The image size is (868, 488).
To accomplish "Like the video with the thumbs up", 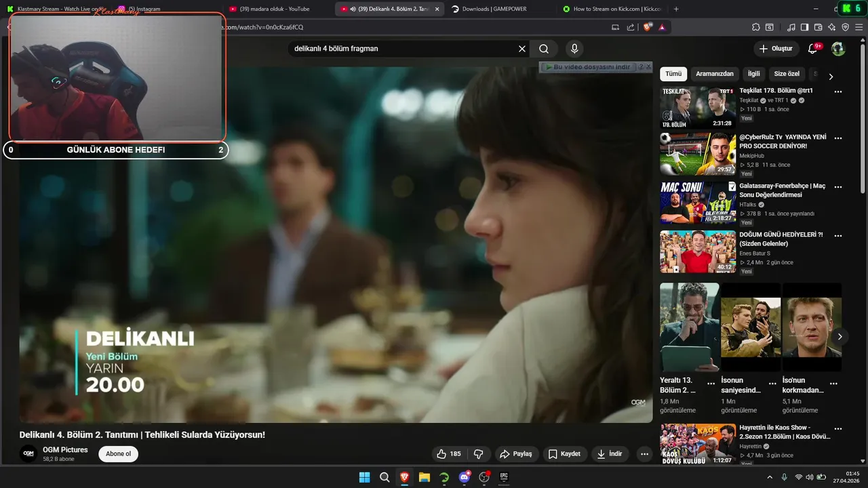I will [x=449, y=454].
